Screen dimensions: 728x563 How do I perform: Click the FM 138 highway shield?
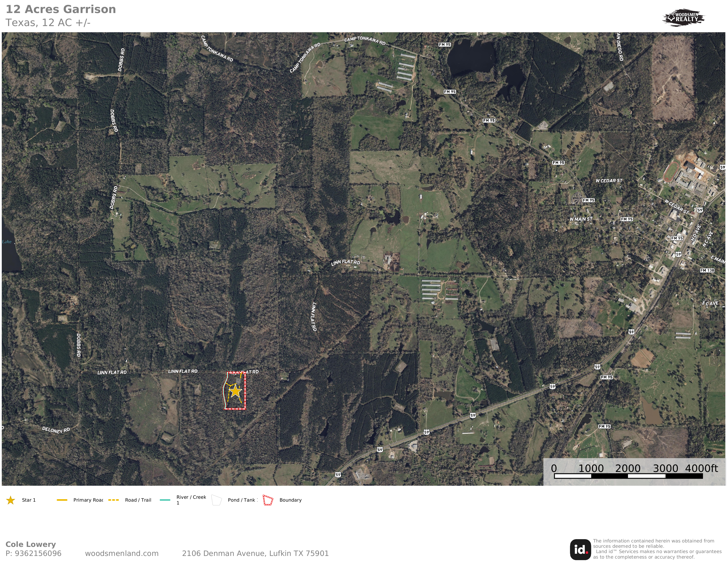point(707,270)
